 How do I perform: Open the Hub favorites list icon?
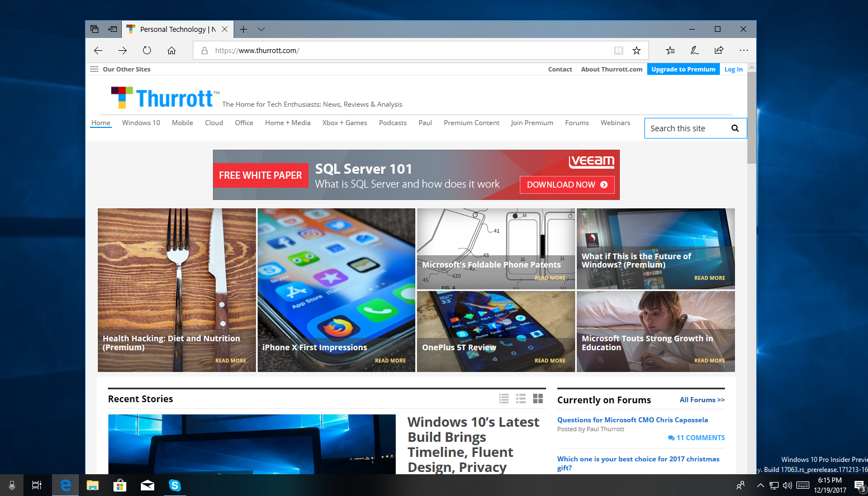pos(670,50)
